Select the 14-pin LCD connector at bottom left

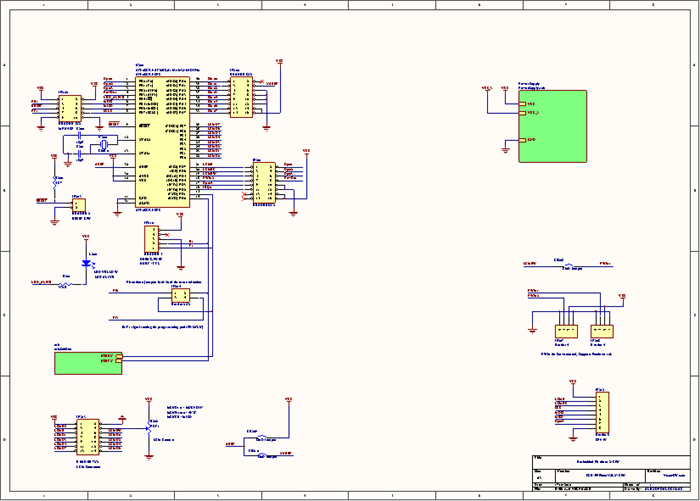point(88,437)
